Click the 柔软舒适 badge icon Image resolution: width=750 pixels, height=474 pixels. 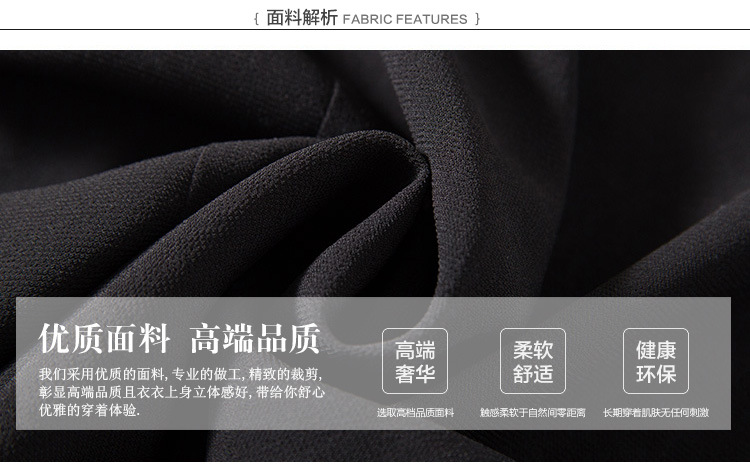533,361
